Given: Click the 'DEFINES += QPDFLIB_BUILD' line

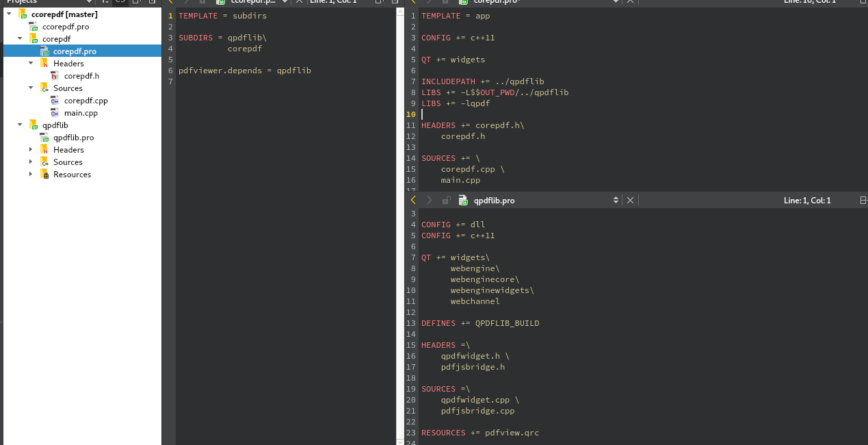Looking at the screenshot, I should pos(480,323).
